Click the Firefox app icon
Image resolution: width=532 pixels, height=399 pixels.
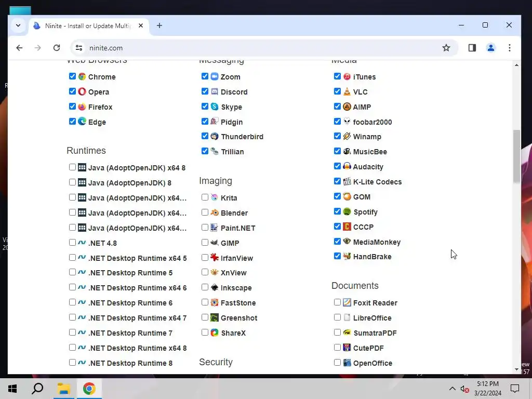tap(82, 107)
